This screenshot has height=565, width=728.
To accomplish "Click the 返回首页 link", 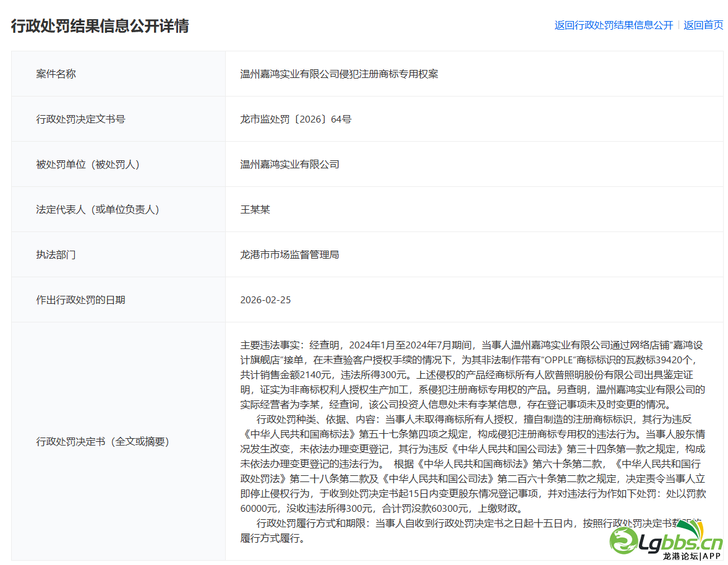I will tap(703, 25).
